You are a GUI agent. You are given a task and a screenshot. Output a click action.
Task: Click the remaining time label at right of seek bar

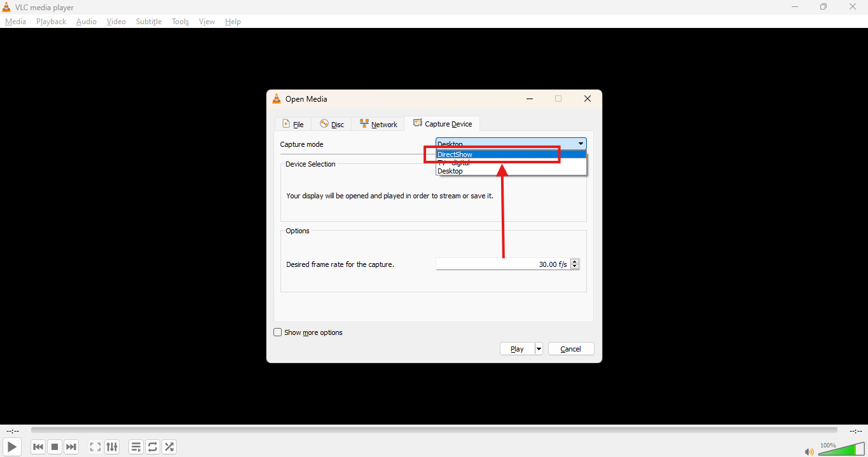click(855, 431)
